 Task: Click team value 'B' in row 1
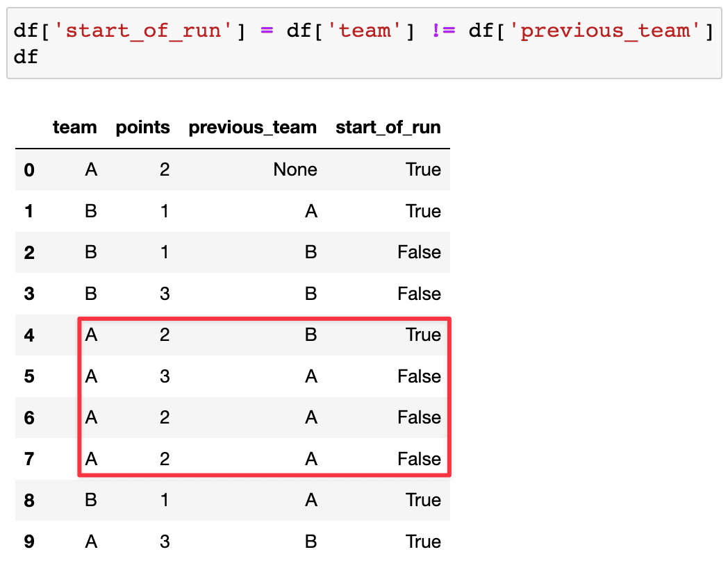91,211
